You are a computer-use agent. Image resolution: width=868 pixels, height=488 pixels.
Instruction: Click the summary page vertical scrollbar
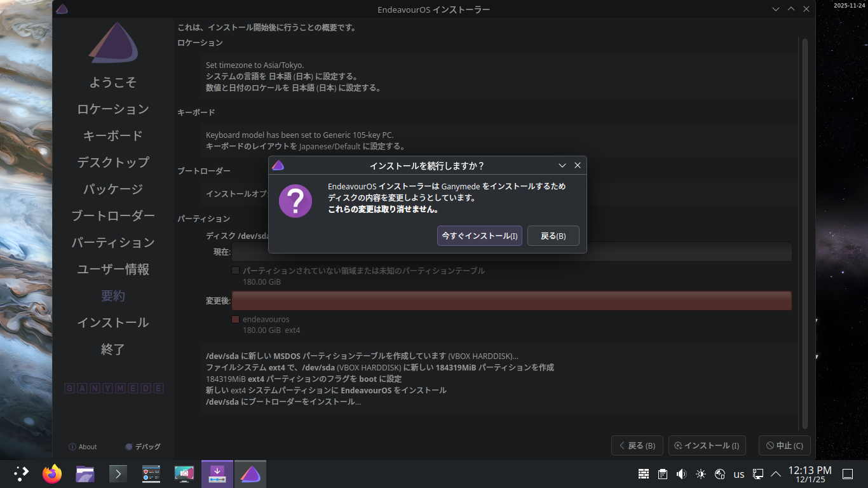click(x=805, y=233)
